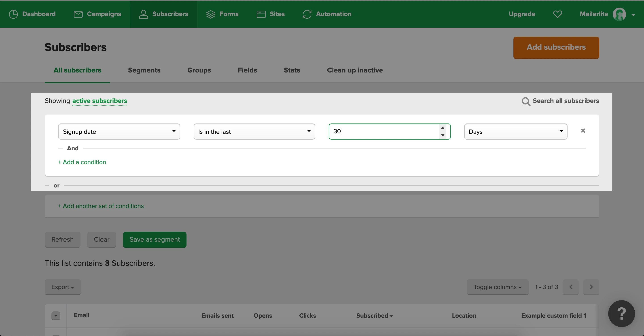
Task: Click the Campaigns envelope icon
Action: point(78,14)
